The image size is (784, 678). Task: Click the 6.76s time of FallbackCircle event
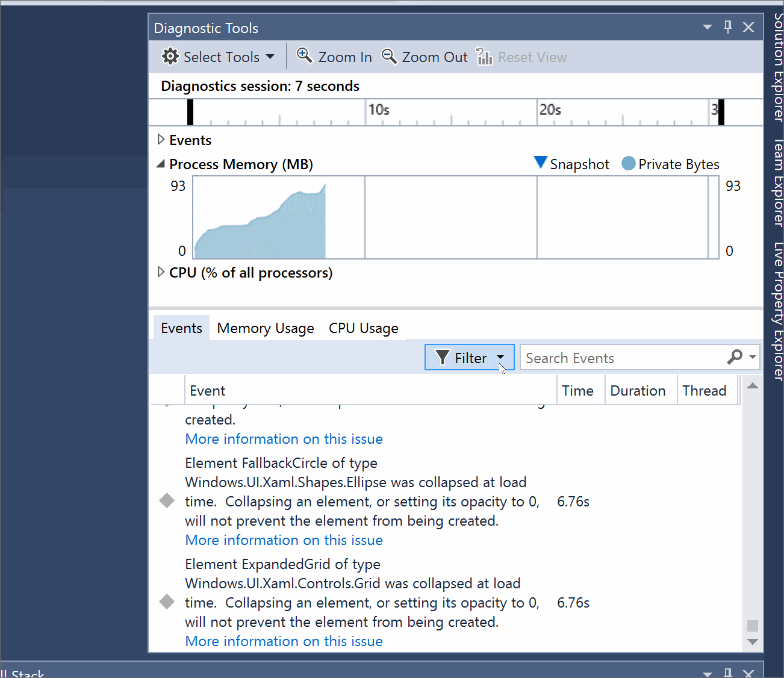(x=573, y=502)
